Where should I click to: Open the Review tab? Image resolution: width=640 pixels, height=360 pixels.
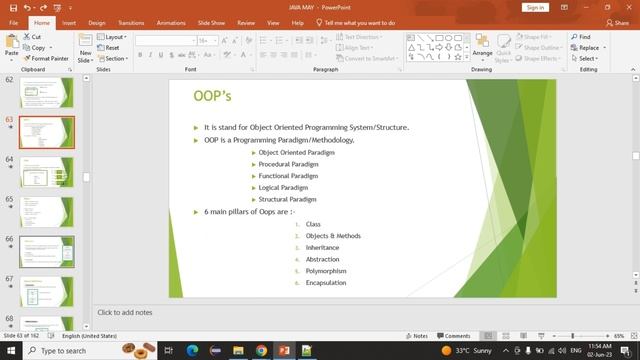click(x=246, y=23)
